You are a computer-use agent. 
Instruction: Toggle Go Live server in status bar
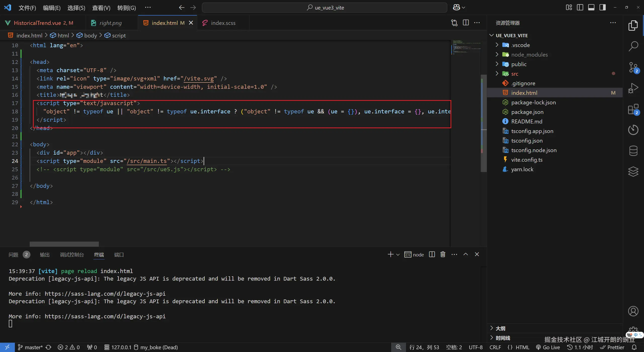pos(548,347)
